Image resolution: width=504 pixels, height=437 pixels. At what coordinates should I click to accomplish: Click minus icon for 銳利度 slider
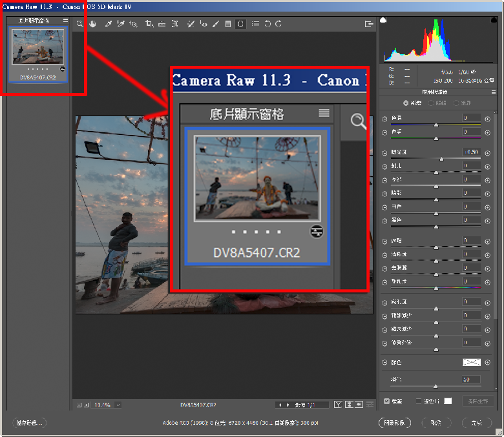[x=384, y=303]
